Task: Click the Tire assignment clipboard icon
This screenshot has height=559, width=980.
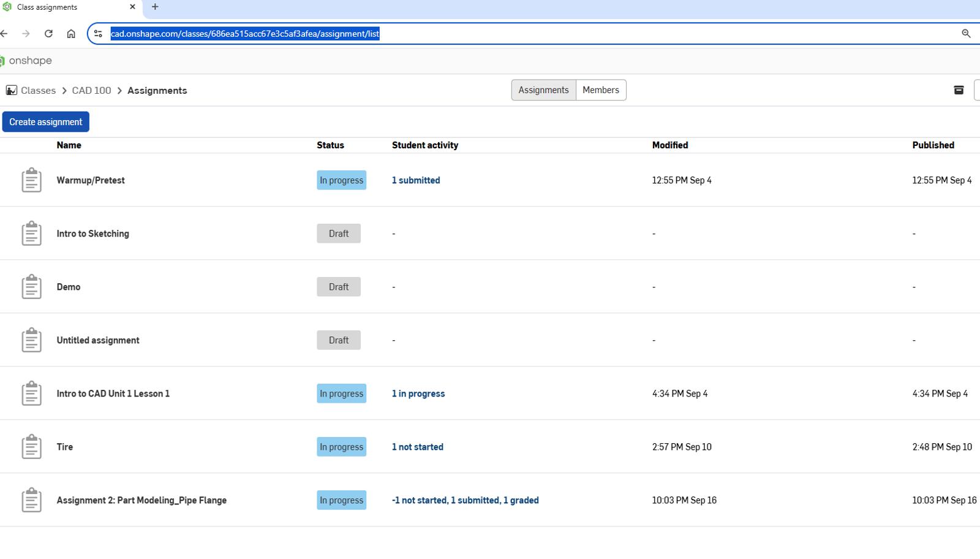Action: point(31,446)
